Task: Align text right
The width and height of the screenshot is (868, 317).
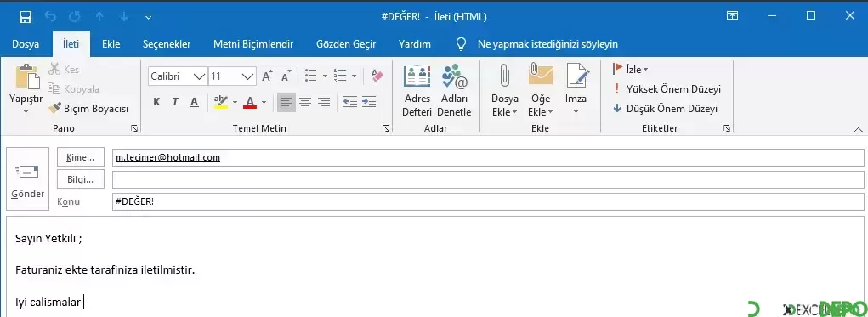Action: click(324, 102)
